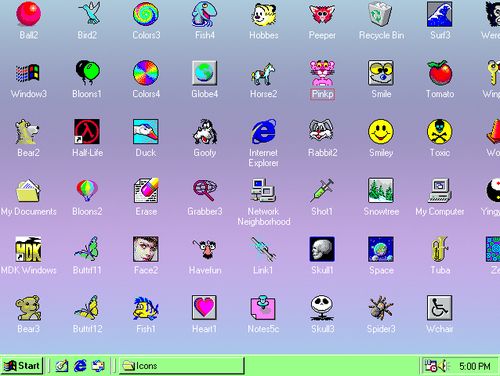Select the Skull1 icon
The image size is (500, 376).
pyautogui.click(x=322, y=249)
